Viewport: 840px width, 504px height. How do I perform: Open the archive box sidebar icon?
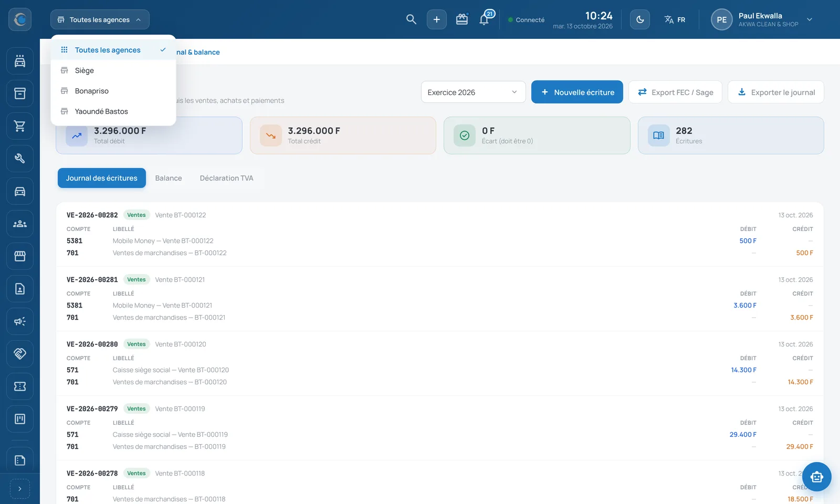20,93
